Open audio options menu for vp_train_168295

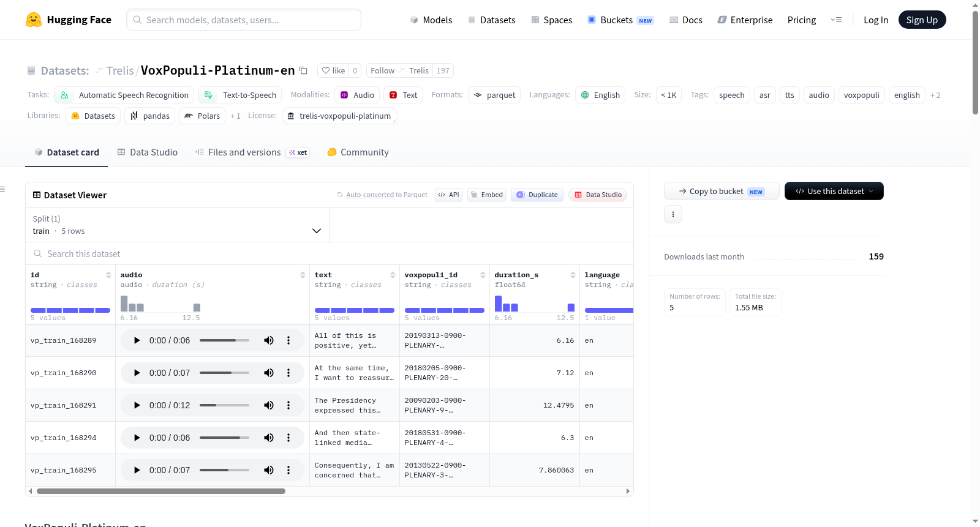(x=288, y=470)
